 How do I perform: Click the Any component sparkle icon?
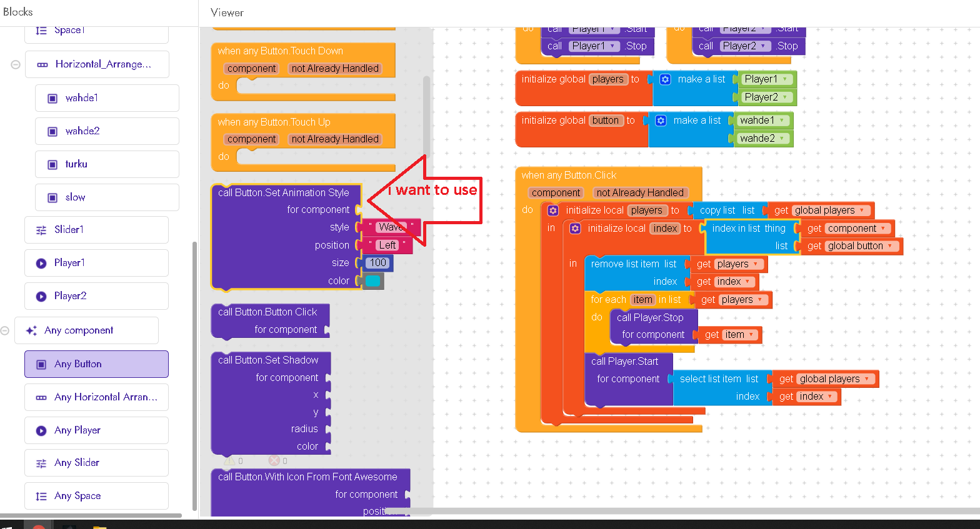[31, 330]
